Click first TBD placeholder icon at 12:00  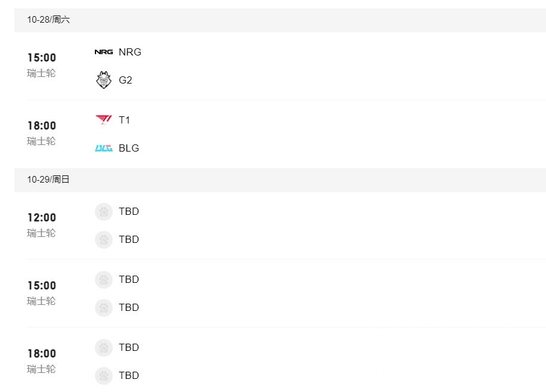(x=104, y=212)
